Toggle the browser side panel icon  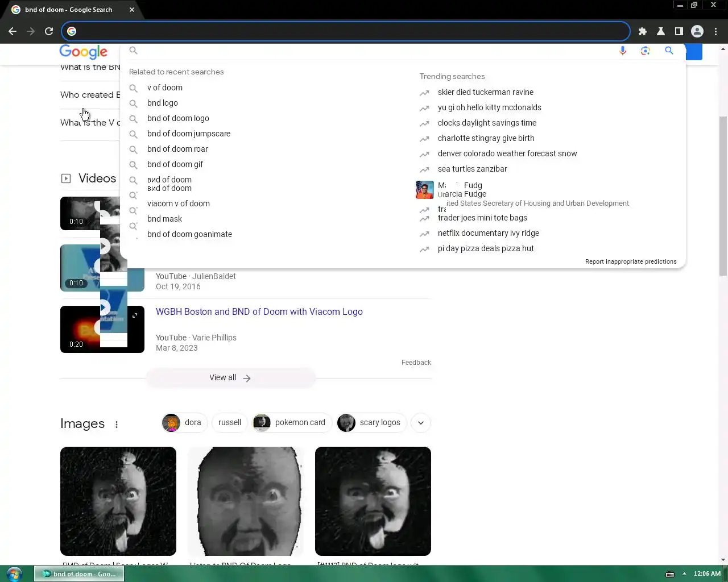(679, 31)
